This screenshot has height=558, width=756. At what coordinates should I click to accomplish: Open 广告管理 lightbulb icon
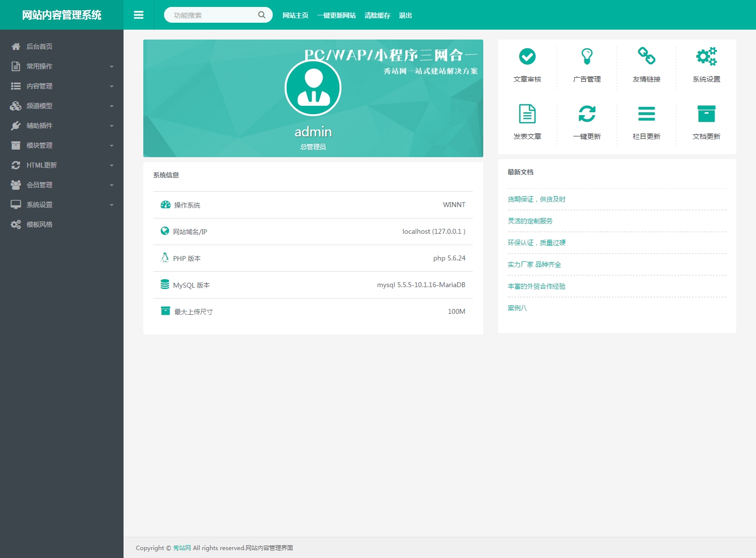coord(587,57)
